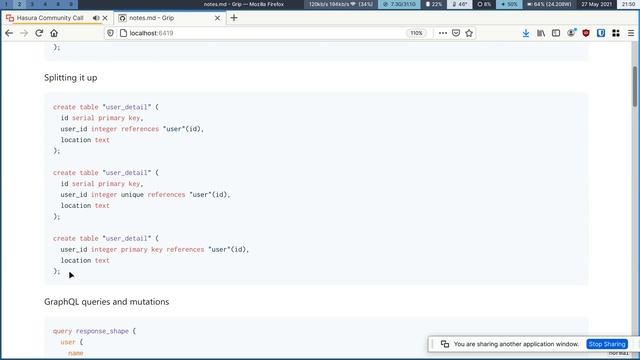Click the battery 22% status indicator
This screenshot has width=640, height=360.
[434, 4]
